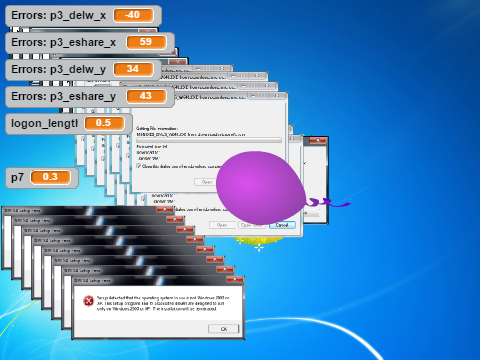Click the value 43 of p3_eshare_y
The height and width of the screenshot is (360, 480).
click(x=146, y=96)
